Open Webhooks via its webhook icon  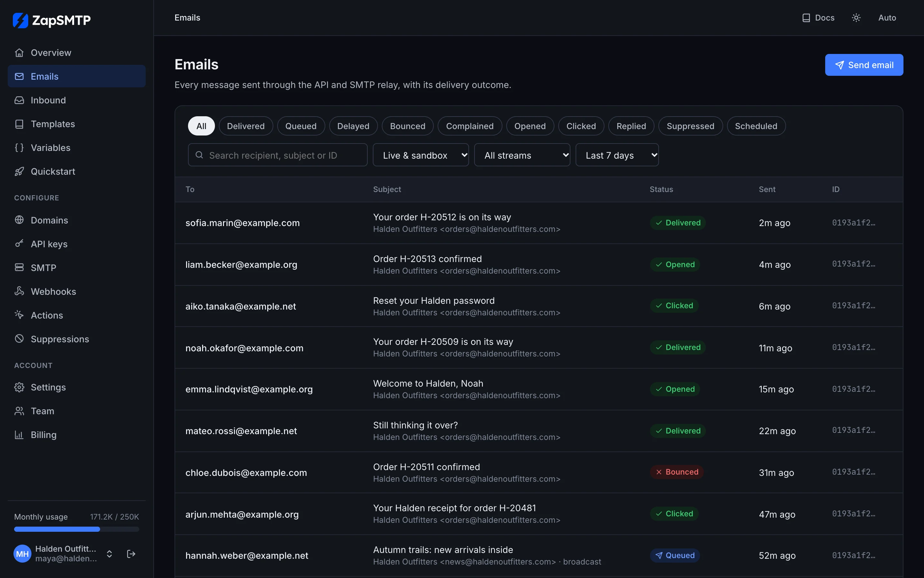point(19,291)
